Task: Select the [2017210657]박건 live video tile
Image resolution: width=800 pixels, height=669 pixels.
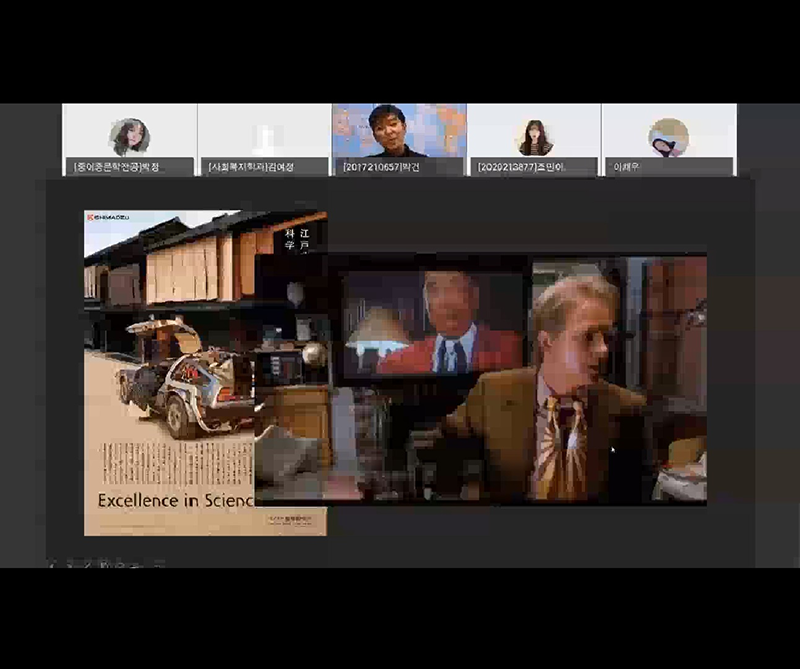Action: click(399, 140)
